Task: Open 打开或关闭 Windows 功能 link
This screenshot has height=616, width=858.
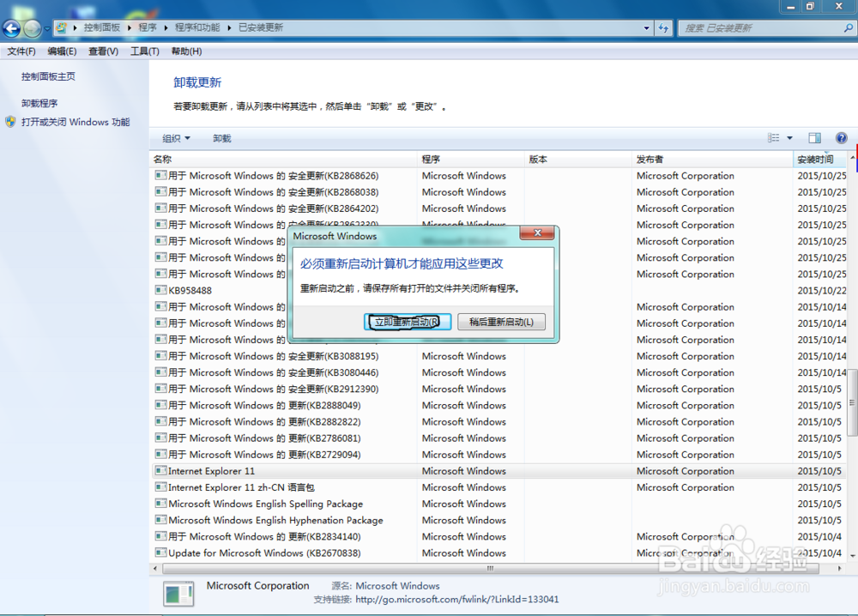Action: click(76, 122)
